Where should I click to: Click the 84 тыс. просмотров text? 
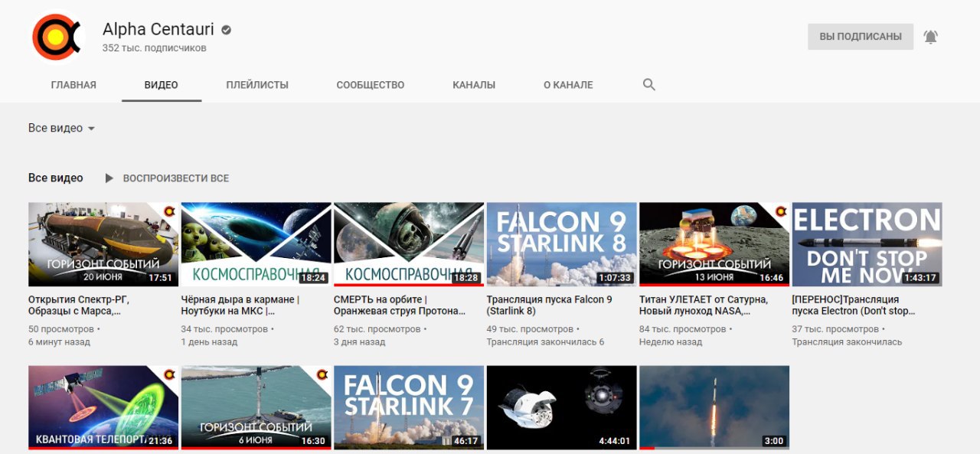683,329
